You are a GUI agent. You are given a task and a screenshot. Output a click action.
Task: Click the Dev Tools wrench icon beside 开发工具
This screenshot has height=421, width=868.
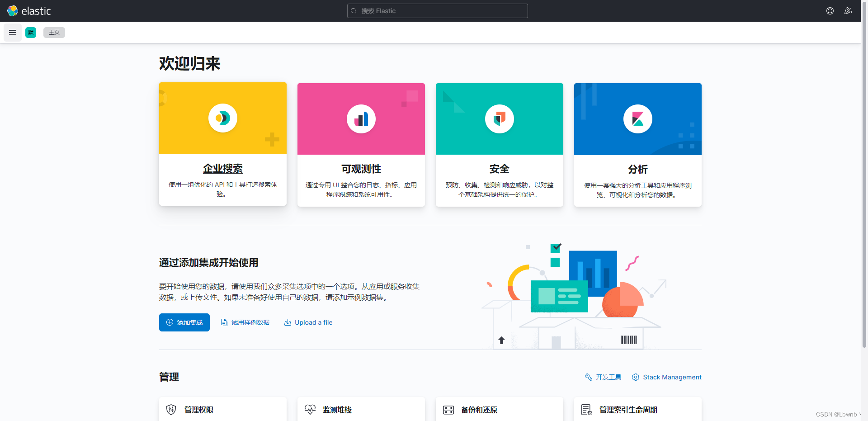(588, 377)
